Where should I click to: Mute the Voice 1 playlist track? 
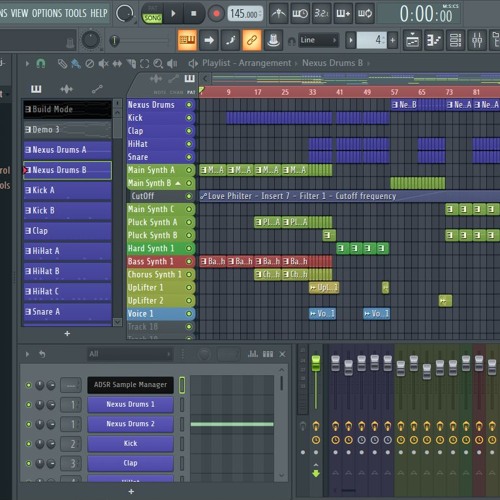tap(189, 314)
